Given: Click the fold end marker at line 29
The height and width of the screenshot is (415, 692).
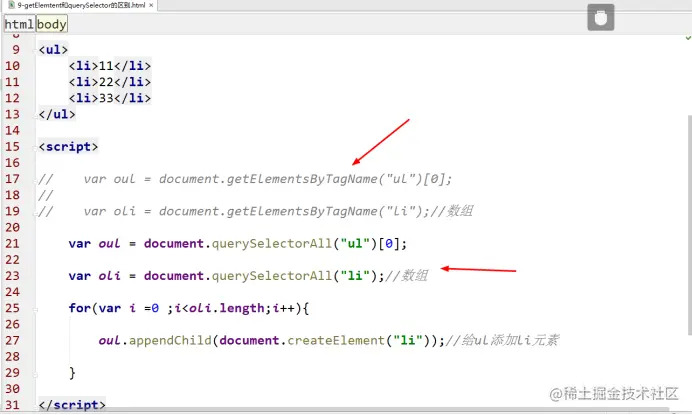Looking at the screenshot, I should pos(35,373).
